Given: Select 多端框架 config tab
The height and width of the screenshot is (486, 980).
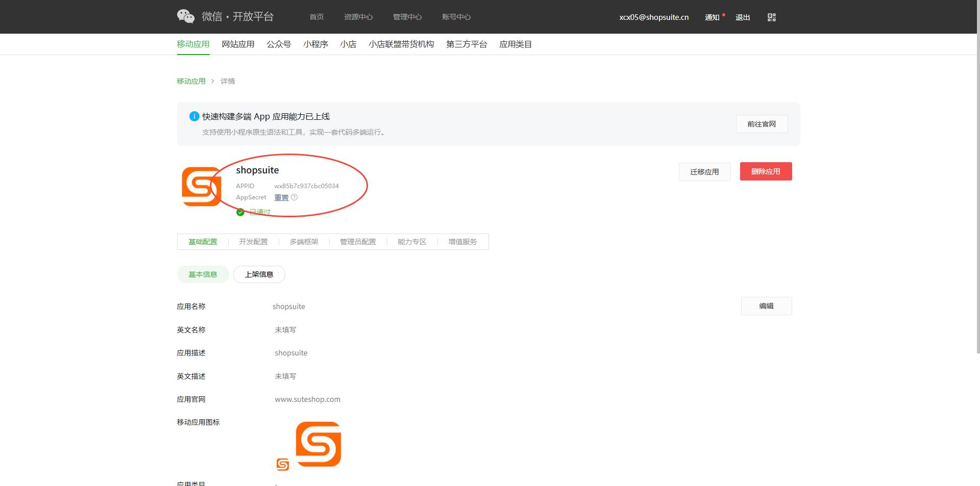Looking at the screenshot, I should [304, 242].
